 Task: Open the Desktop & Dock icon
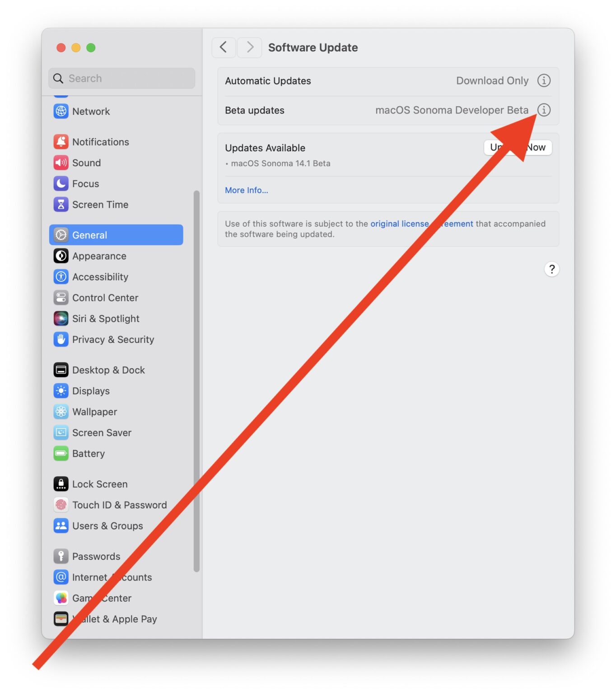click(x=61, y=370)
